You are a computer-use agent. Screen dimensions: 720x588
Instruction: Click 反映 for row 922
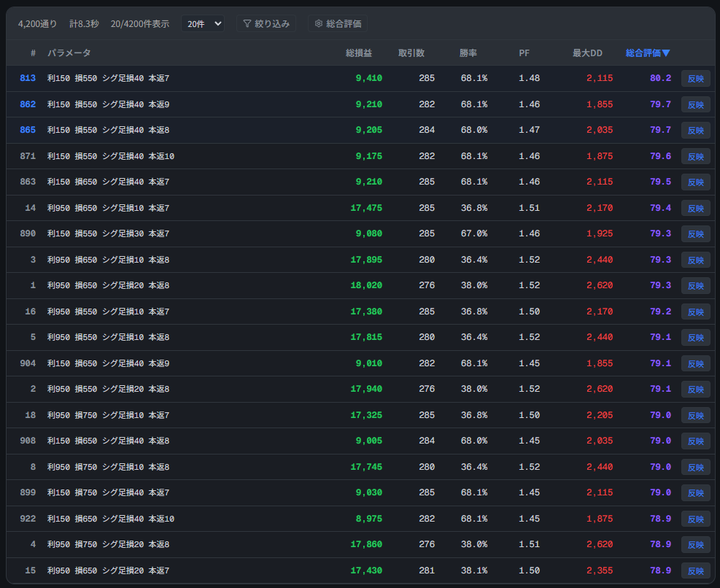click(696, 519)
